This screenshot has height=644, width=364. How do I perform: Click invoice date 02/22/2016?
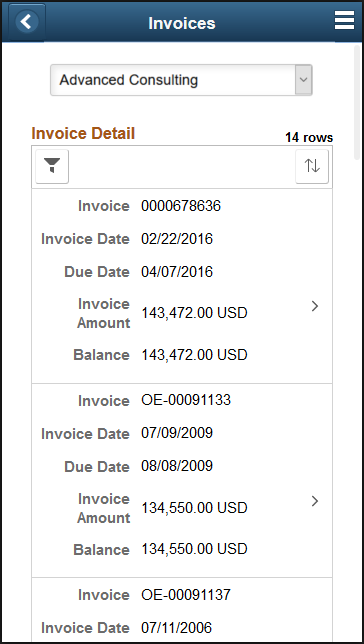coord(177,239)
